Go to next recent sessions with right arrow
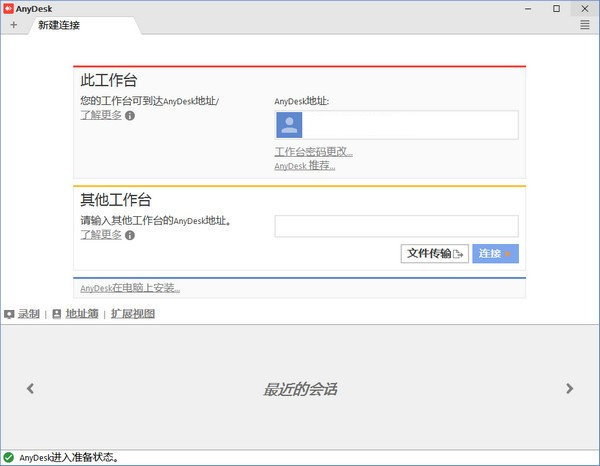The height and width of the screenshot is (466, 600). pyautogui.click(x=569, y=388)
